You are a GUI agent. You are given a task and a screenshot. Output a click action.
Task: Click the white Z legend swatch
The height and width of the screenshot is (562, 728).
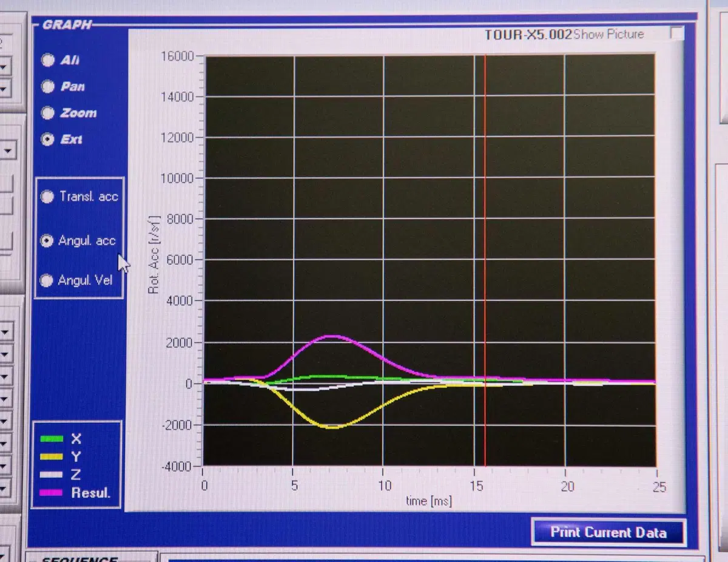[x=52, y=475]
